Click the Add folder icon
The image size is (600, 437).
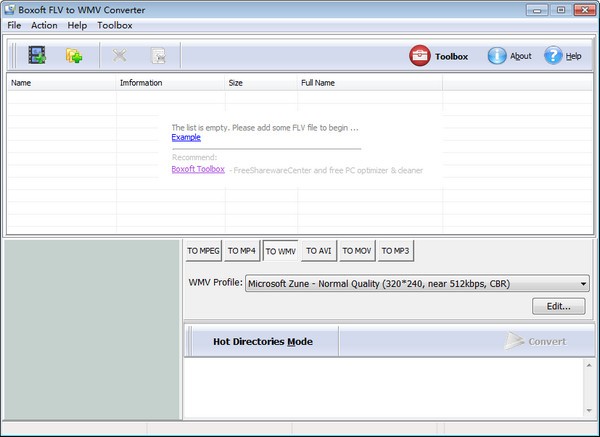74,56
